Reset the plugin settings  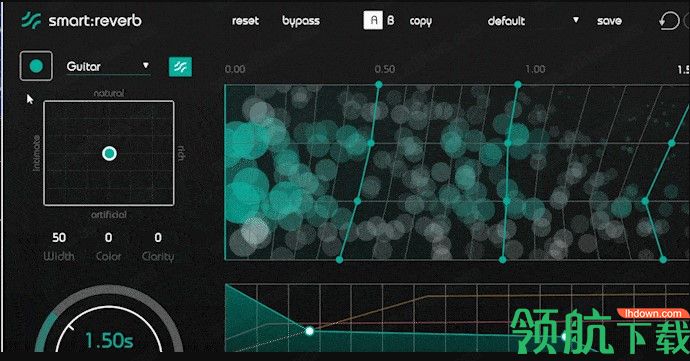point(245,21)
